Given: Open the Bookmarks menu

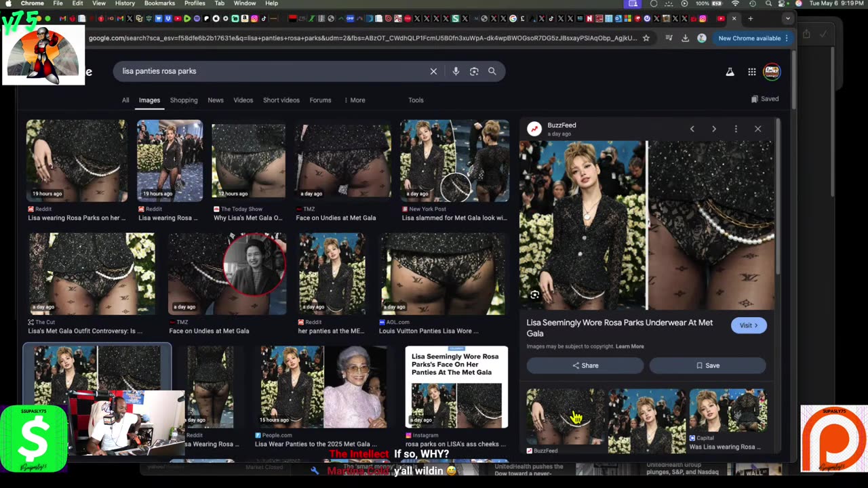Looking at the screenshot, I should (159, 3).
